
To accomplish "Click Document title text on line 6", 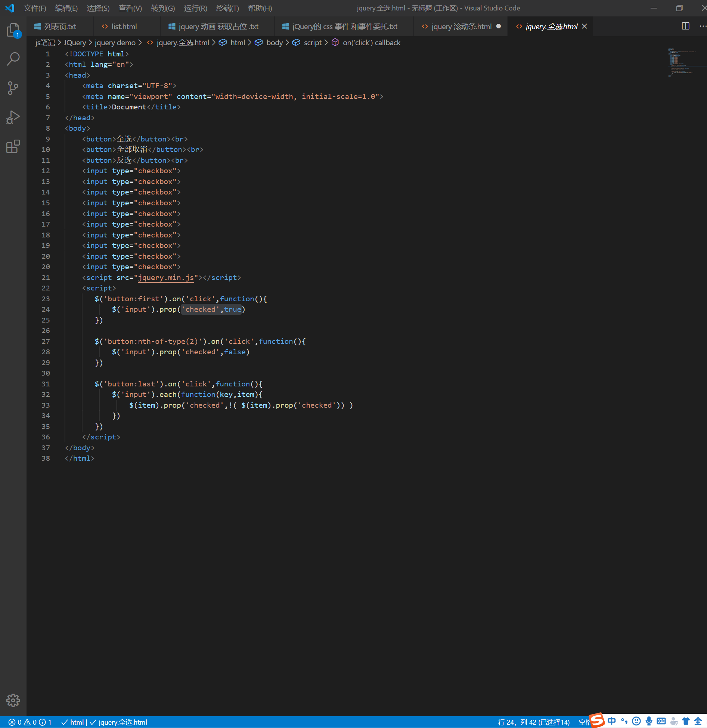I will (x=129, y=107).
